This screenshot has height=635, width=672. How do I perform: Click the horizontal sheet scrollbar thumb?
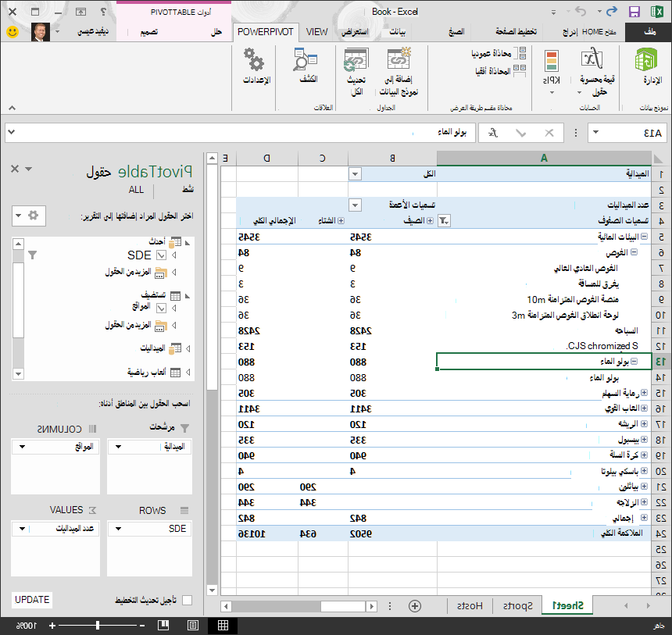pyautogui.click(x=343, y=606)
